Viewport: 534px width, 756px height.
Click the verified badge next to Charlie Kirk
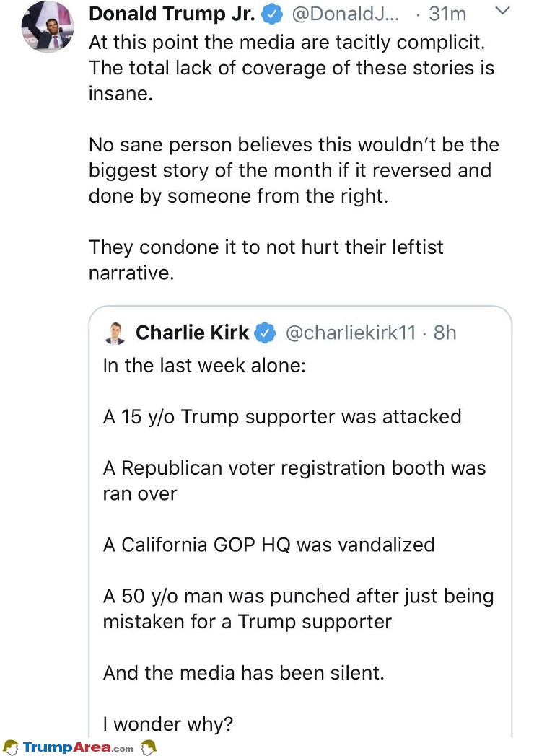(266, 333)
